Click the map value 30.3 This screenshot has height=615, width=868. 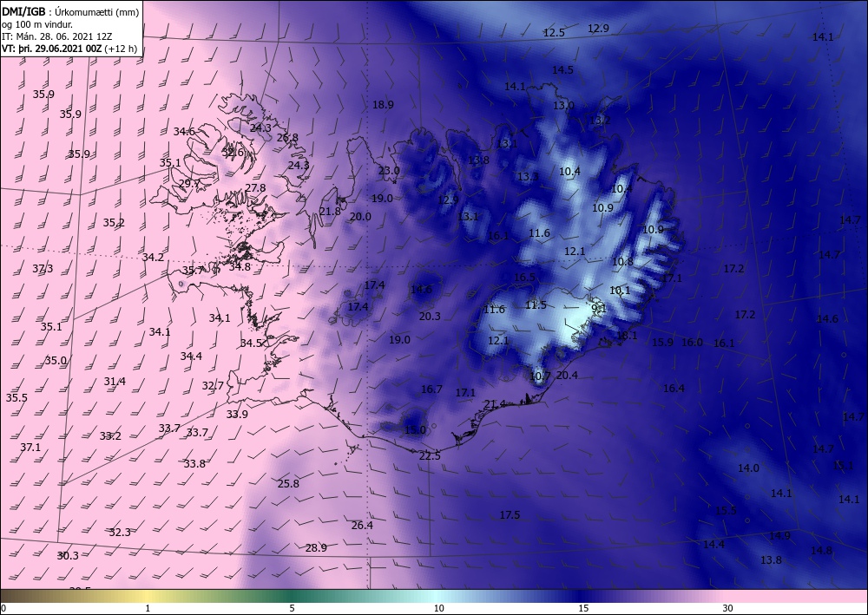(x=68, y=555)
